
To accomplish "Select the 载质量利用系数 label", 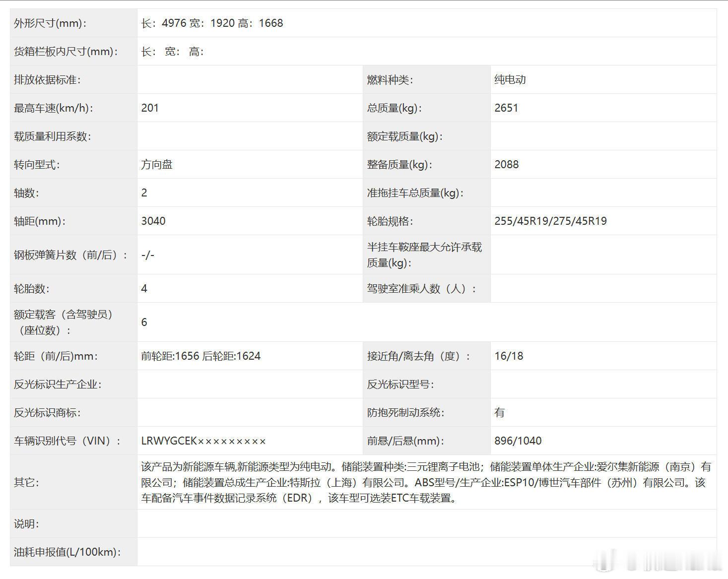I will click(x=53, y=136).
